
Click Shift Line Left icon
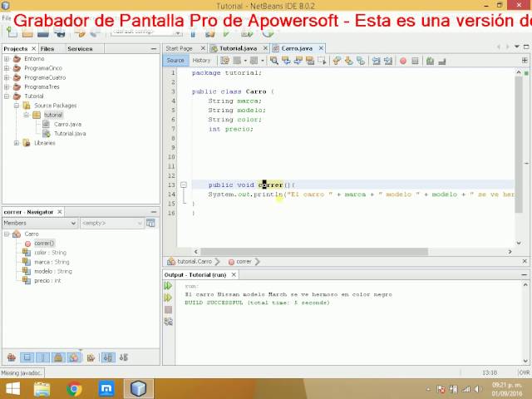[x=376, y=61]
